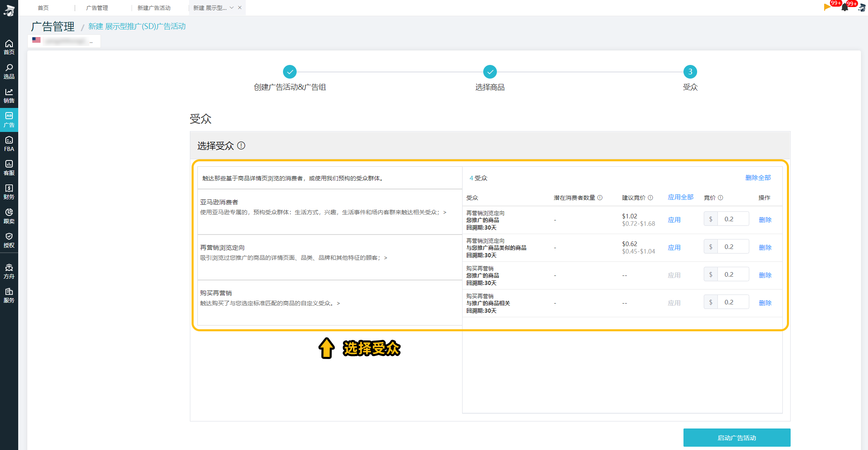Expand the 再营销浏览定向 audience category

pyautogui.click(x=330, y=257)
